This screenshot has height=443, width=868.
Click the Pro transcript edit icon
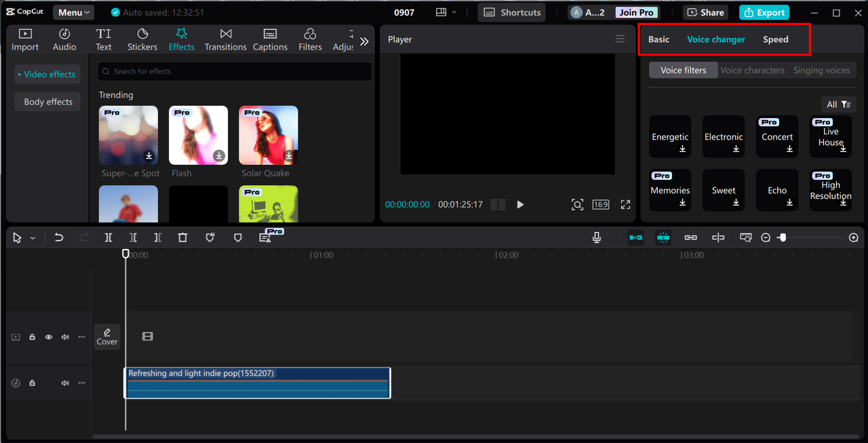click(x=265, y=237)
